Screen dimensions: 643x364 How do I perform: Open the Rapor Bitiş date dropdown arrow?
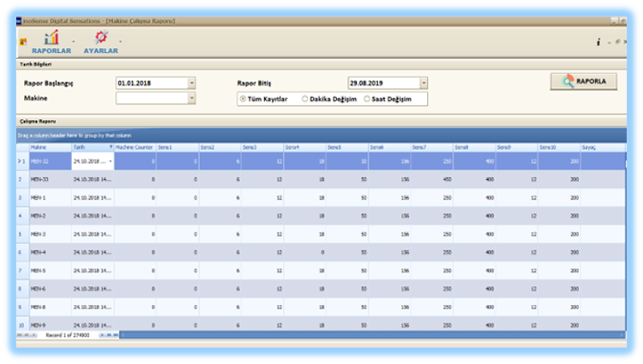[424, 83]
